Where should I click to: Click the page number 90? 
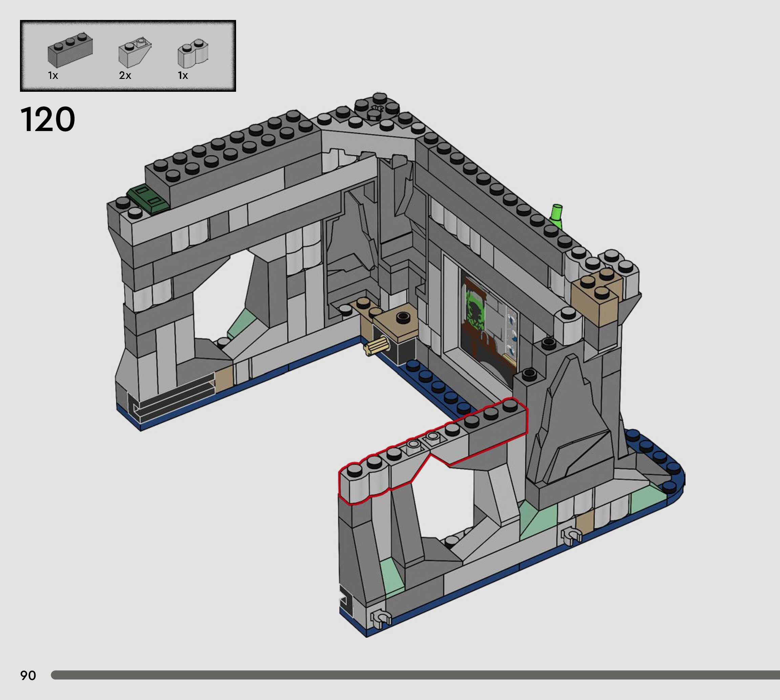tap(28, 675)
